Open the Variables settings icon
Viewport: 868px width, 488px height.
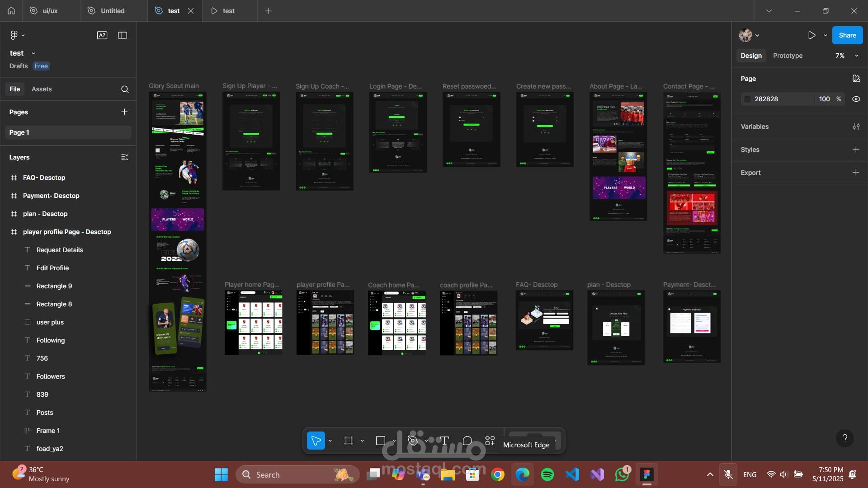tap(856, 127)
